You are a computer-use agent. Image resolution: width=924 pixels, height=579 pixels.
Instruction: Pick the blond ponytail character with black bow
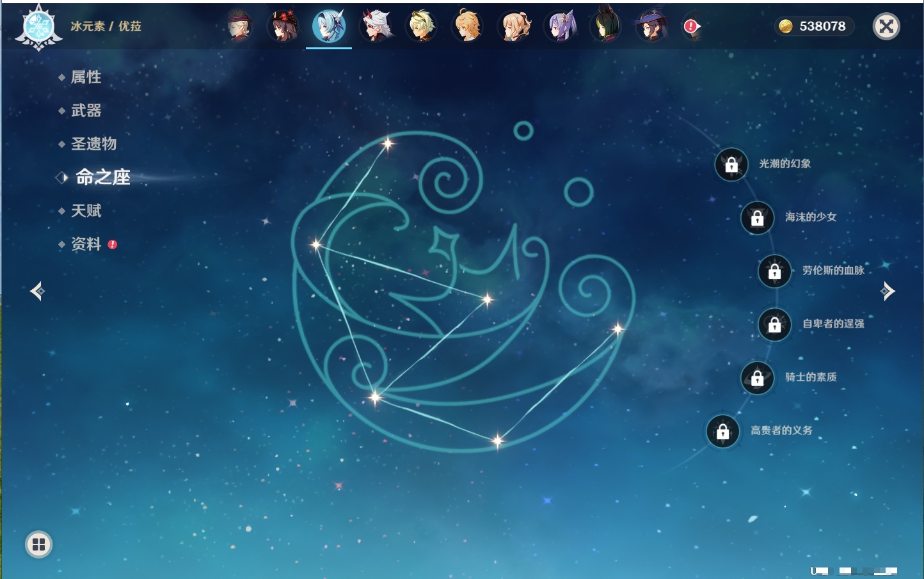pyautogui.click(x=514, y=26)
